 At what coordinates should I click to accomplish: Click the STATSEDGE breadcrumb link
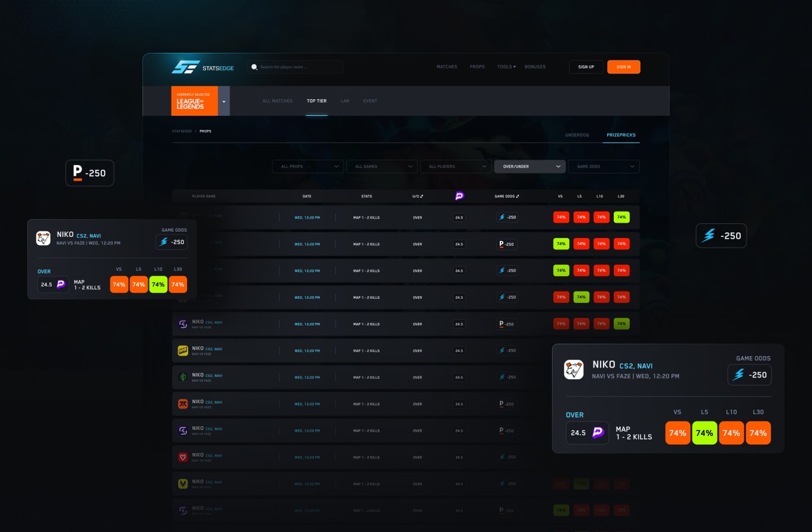click(182, 131)
